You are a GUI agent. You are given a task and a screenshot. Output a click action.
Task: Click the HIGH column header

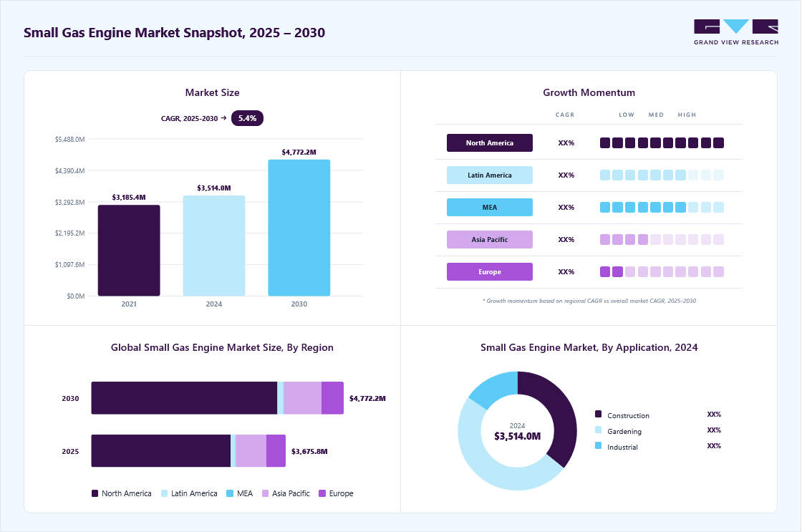(687, 115)
